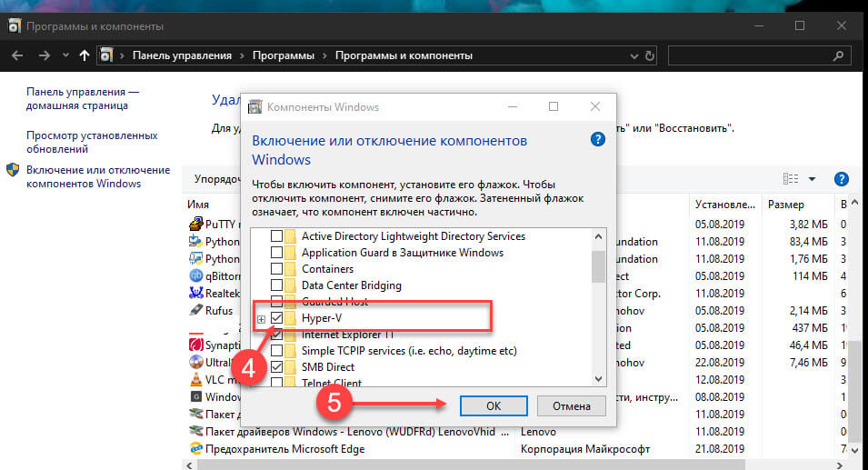
Task: Select Предохранитель Microsoft Edge row
Action: tap(284, 449)
